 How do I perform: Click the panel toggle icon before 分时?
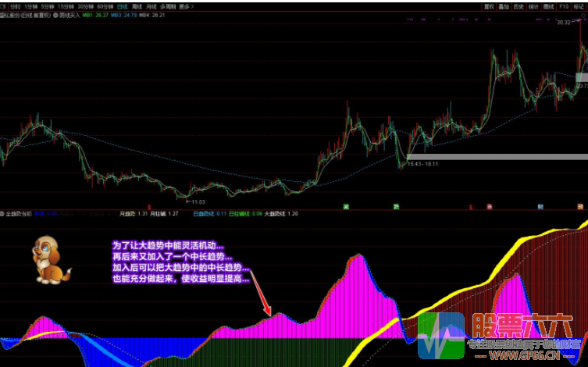(x=3, y=5)
